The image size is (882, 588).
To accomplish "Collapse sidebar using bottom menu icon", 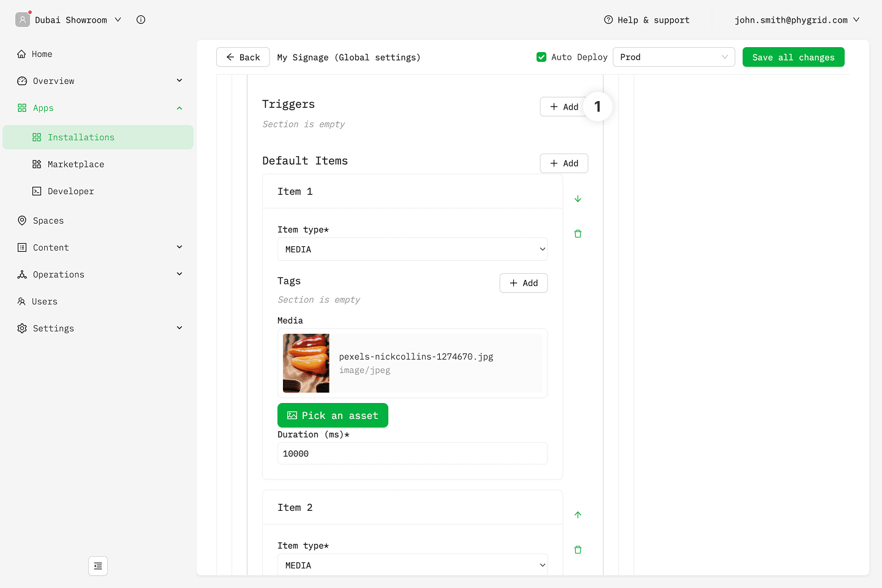I will click(98, 566).
